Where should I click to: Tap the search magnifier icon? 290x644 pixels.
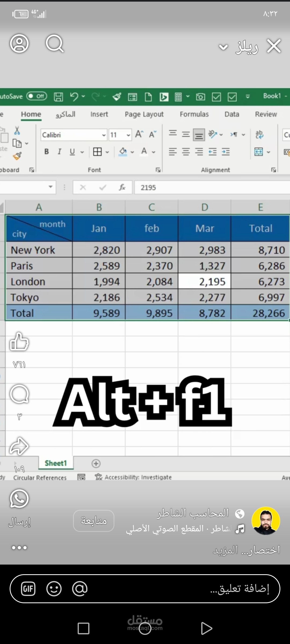pos(55,43)
